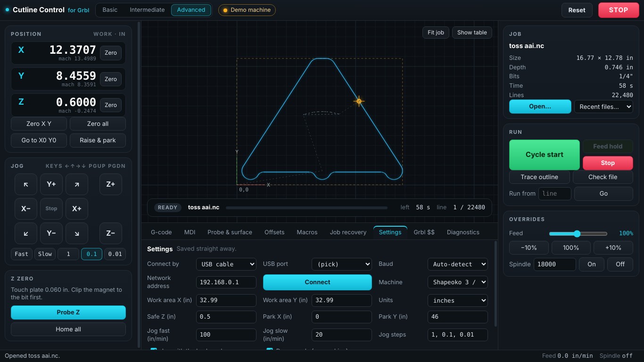This screenshot has height=362, width=644.
Task: Show the table in the preview
Action: pyautogui.click(x=472, y=33)
